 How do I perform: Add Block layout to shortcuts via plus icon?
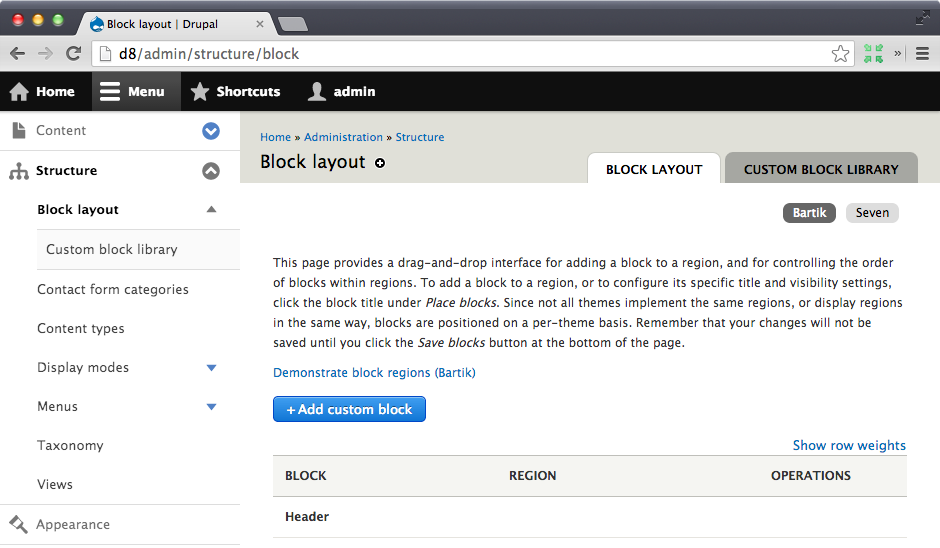point(380,162)
